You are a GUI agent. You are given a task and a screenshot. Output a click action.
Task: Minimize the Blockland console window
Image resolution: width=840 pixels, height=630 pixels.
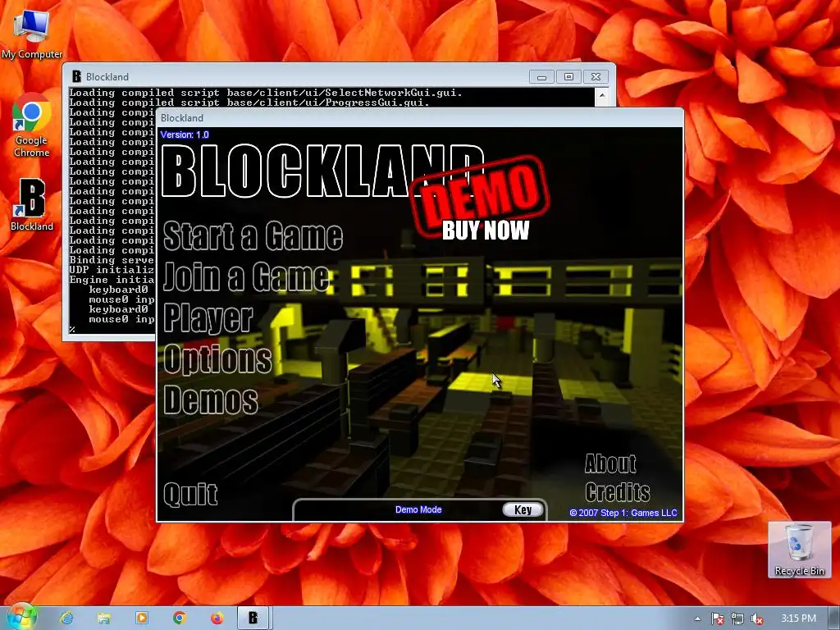[x=541, y=77]
